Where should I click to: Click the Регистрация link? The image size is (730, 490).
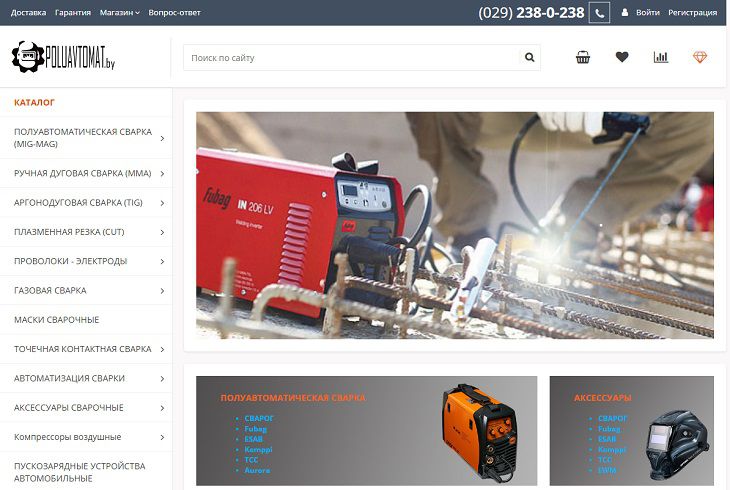tap(692, 13)
